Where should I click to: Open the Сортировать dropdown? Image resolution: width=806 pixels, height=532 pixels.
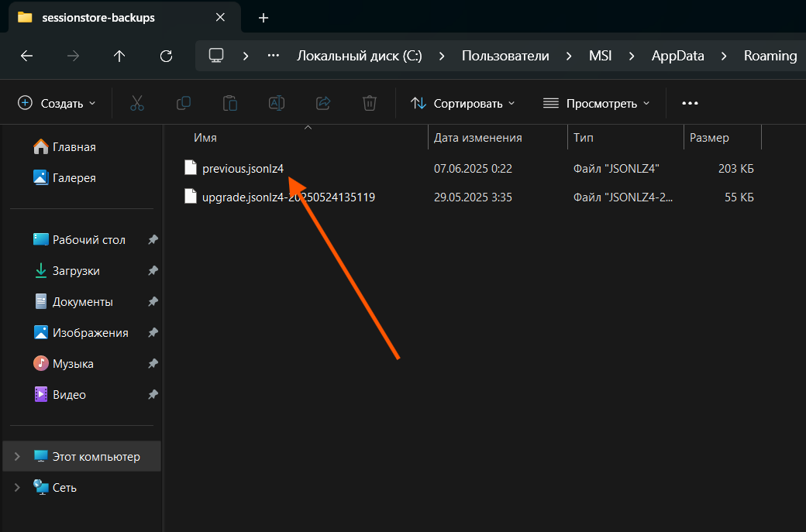463,103
